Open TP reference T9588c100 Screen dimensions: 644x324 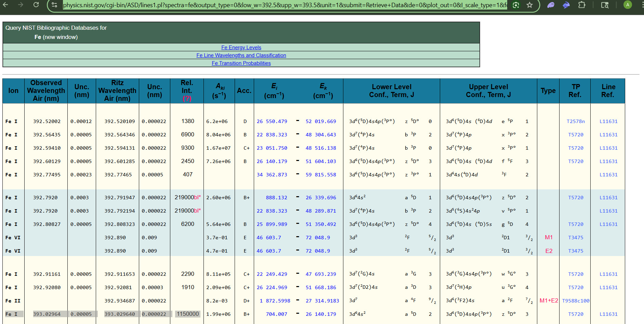(x=576, y=301)
